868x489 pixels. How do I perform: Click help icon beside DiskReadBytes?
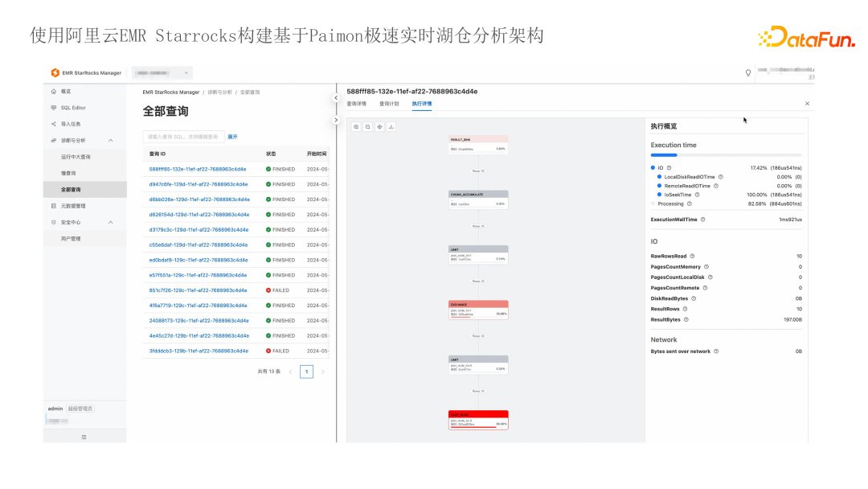694,298
